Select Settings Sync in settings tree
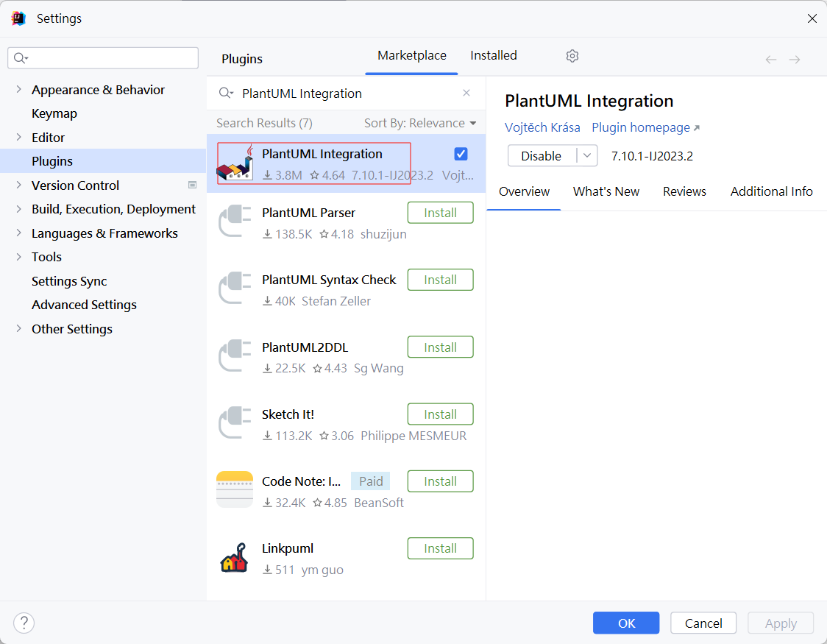Screen dimensions: 827x644 tap(69, 280)
